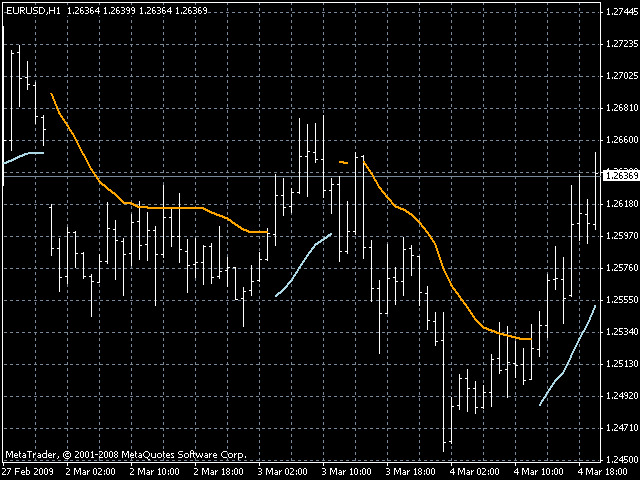Select the short orange indicator dash near 3 Mar 10:00

(x=344, y=162)
